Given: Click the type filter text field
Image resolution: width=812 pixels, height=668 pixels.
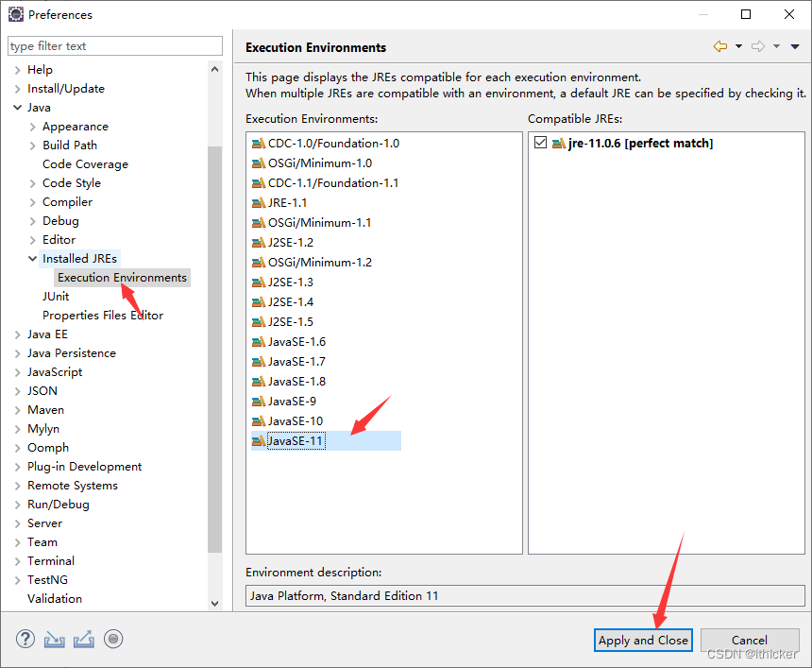Looking at the screenshot, I should click(115, 46).
